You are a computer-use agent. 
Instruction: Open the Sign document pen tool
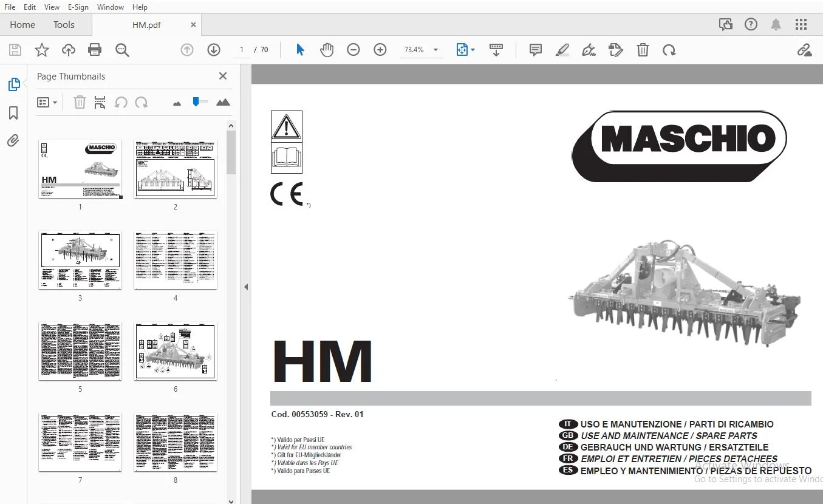[589, 50]
